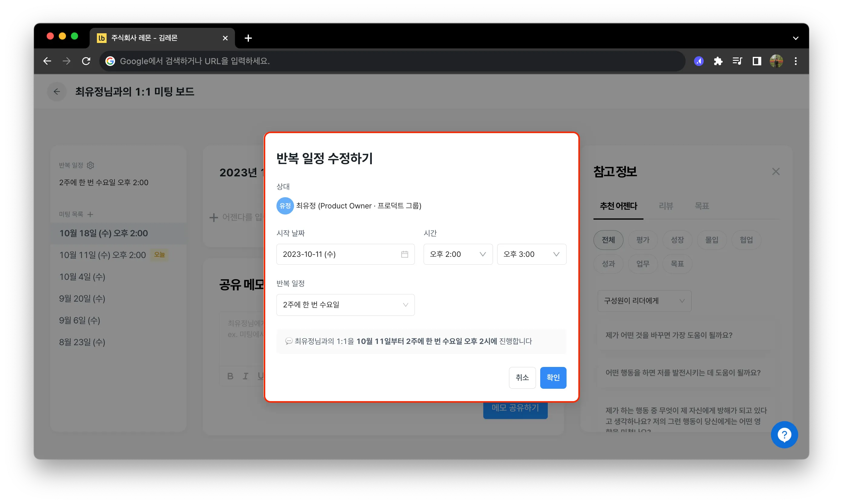Open the media control playlist icon
843x504 pixels.
point(737,61)
